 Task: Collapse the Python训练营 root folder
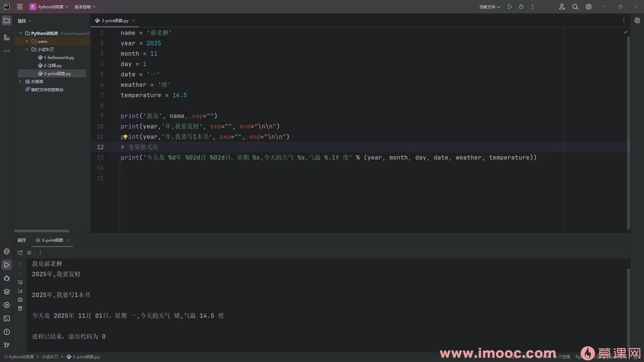[x=20, y=33]
